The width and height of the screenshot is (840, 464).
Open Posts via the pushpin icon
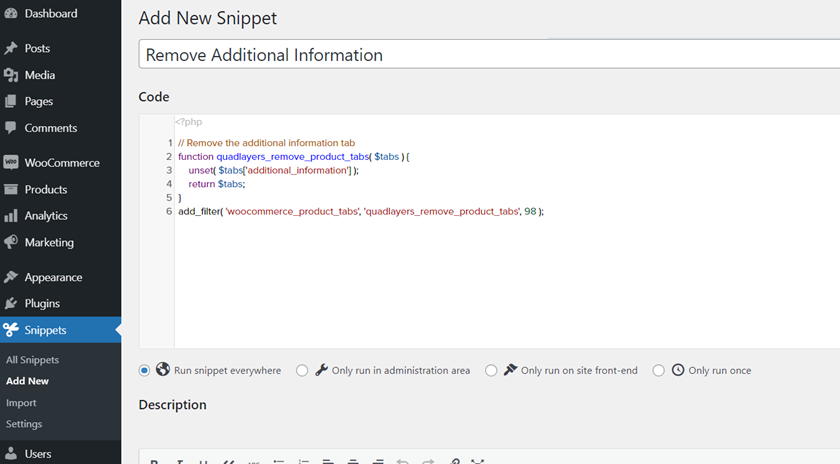point(11,48)
